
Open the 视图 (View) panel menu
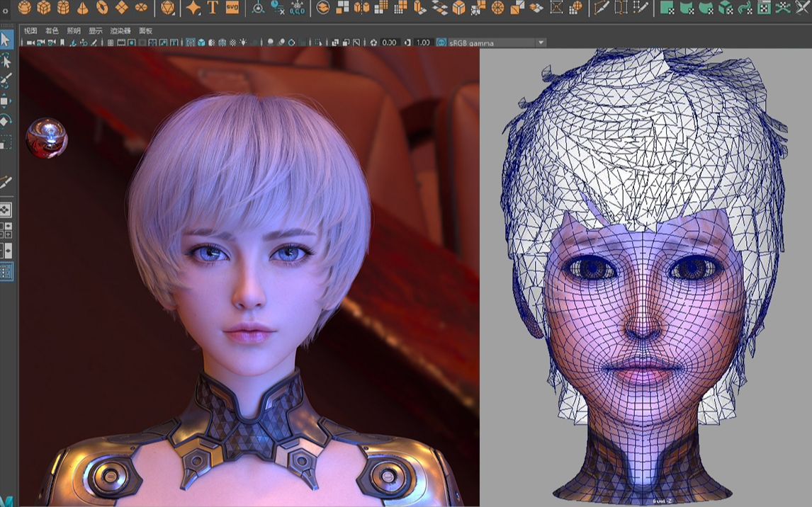(30, 30)
